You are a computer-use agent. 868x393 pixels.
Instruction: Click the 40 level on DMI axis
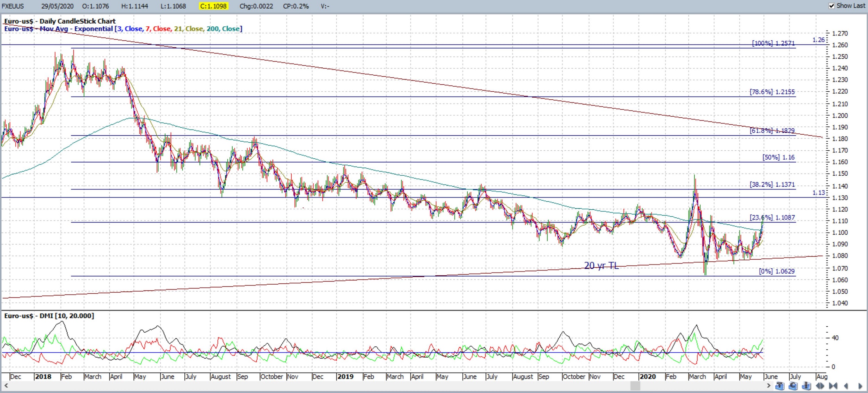coord(835,338)
